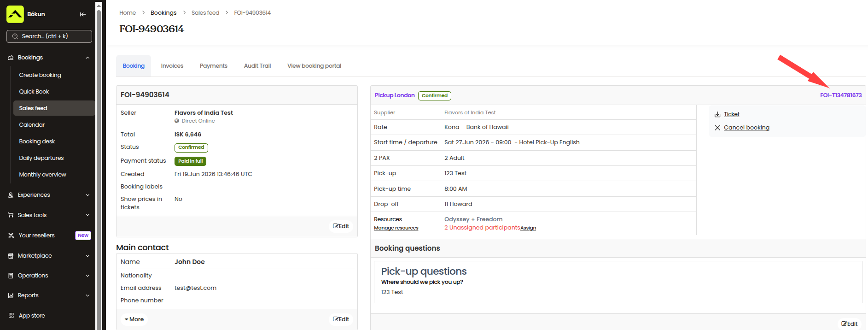This screenshot has width=868, height=330.
Task: Click the Sales tools cart icon
Action: click(x=11, y=215)
